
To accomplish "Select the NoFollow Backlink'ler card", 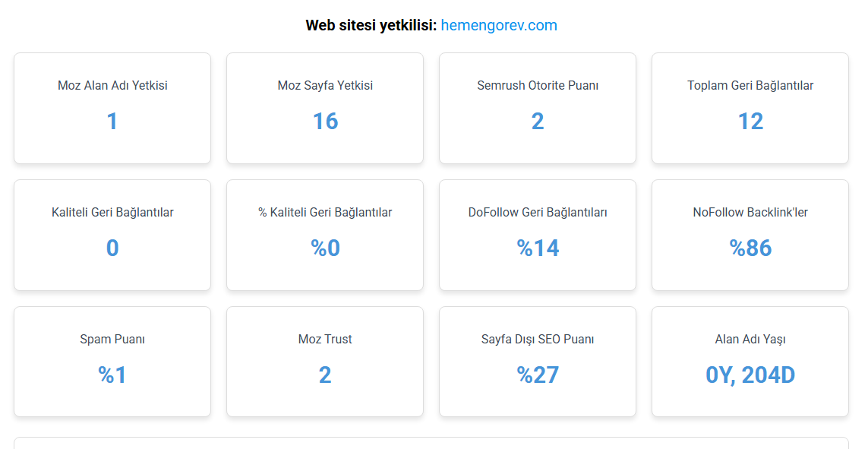I will click(x=750, y=235).
